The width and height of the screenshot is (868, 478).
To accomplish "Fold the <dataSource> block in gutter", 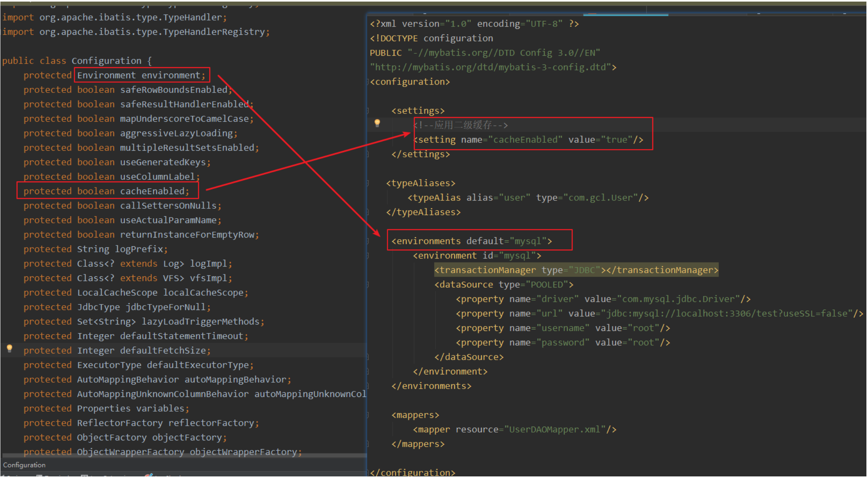I will 368,285.
